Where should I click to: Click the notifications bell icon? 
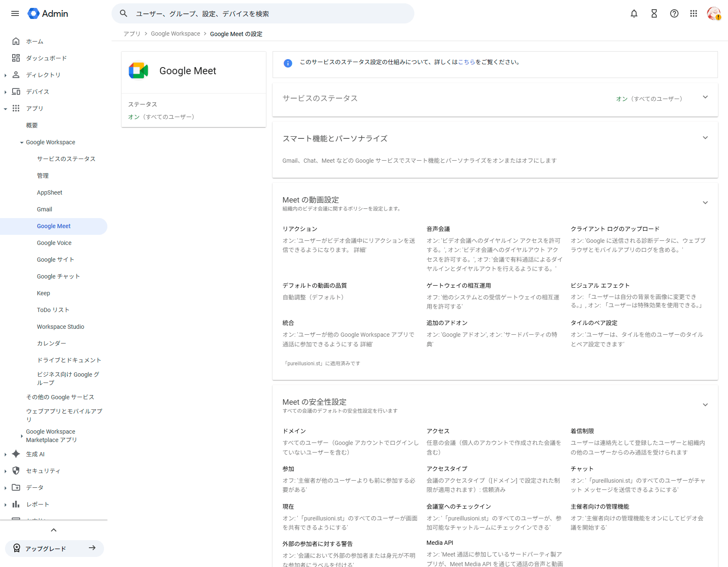click(634, 13)
